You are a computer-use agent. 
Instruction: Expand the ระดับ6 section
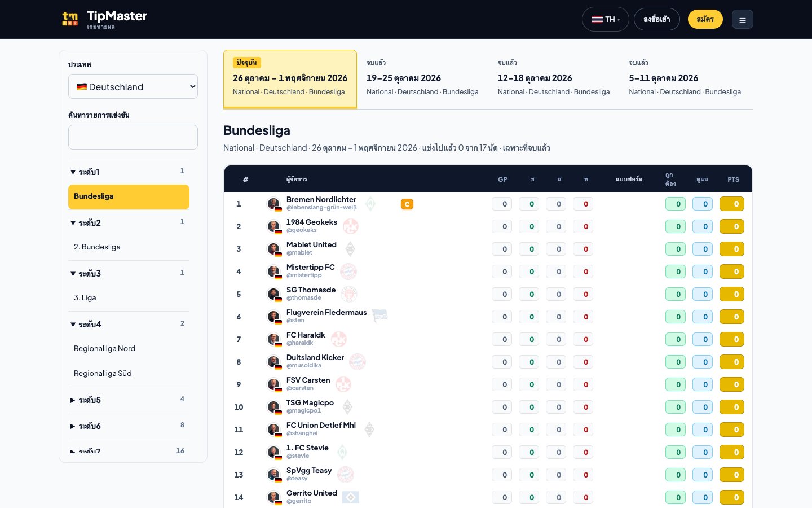(129, 426)
